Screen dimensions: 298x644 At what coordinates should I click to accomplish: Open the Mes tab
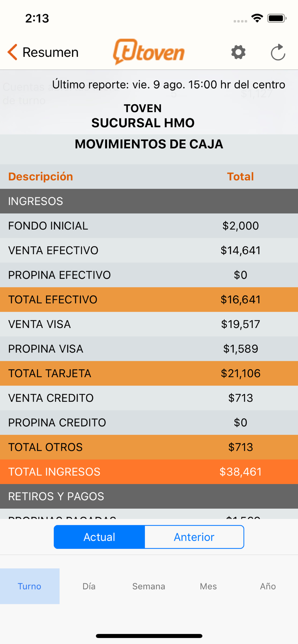point(208,586)
